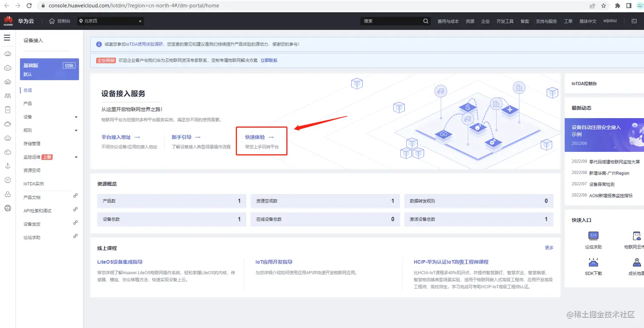Open the IoT应用开发指导 course
Viewport: 644px width, 328px height.
click(274, 262)
